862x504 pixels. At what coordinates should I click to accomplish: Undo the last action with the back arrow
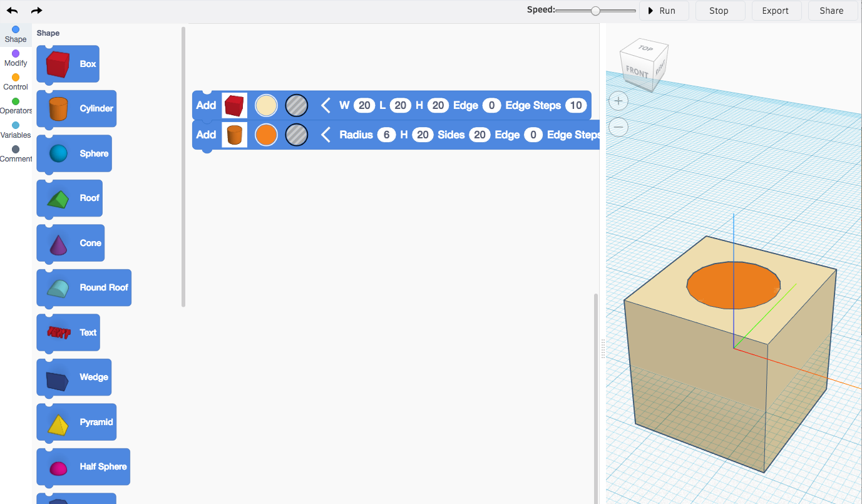click(13, 11)
